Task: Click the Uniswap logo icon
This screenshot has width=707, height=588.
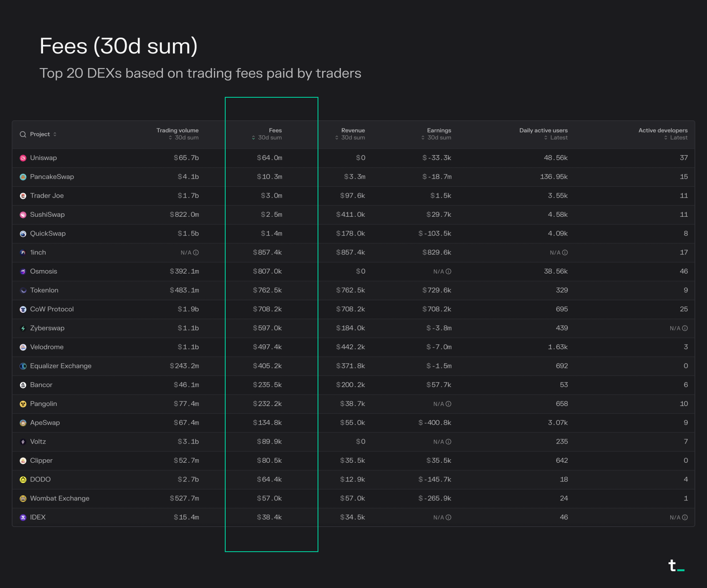Action: 23,158
